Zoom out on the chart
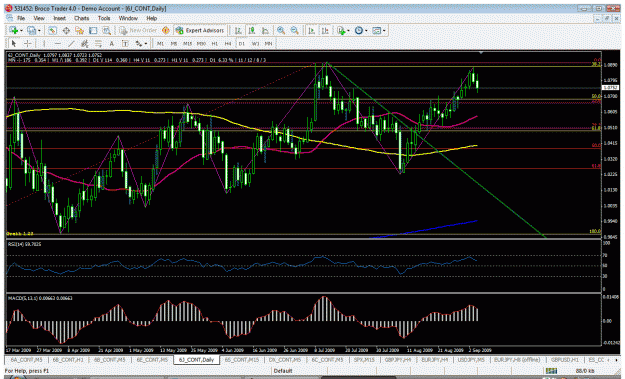625x379 pixels. coord(295,31)
